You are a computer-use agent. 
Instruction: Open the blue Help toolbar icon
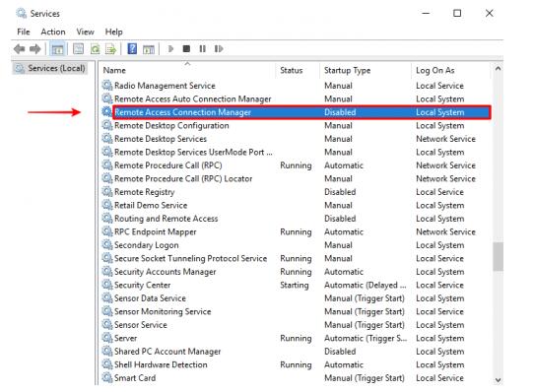[x=132, y=48]
